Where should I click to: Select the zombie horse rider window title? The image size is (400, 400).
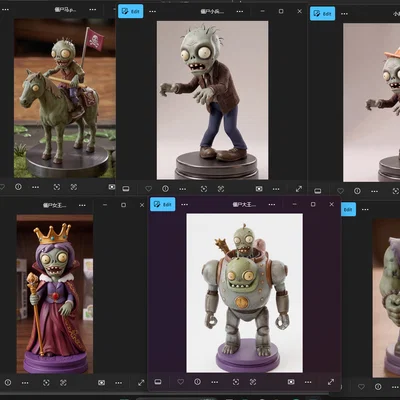click(65, 10)
